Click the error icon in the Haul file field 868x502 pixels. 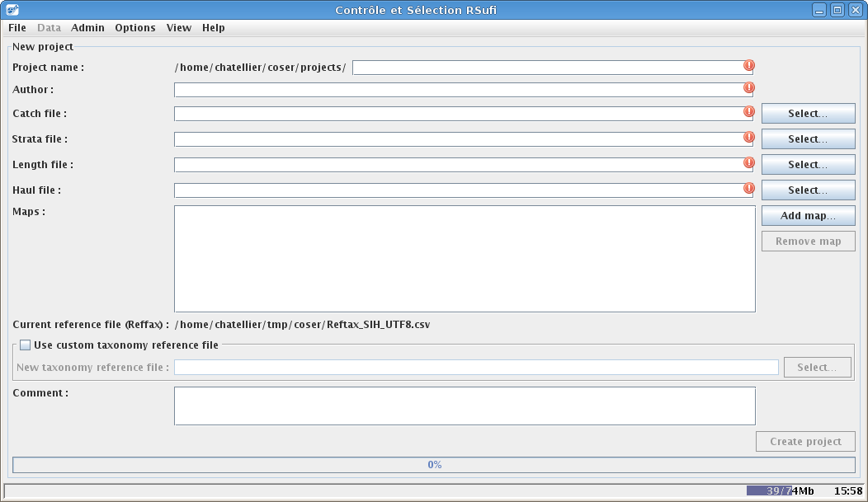748,188
